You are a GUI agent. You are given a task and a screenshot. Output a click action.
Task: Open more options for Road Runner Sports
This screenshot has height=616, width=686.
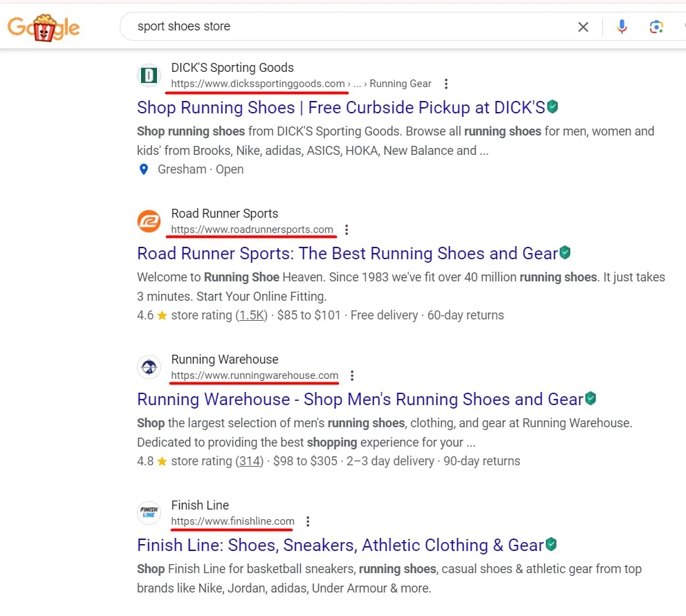click(346, 230)
